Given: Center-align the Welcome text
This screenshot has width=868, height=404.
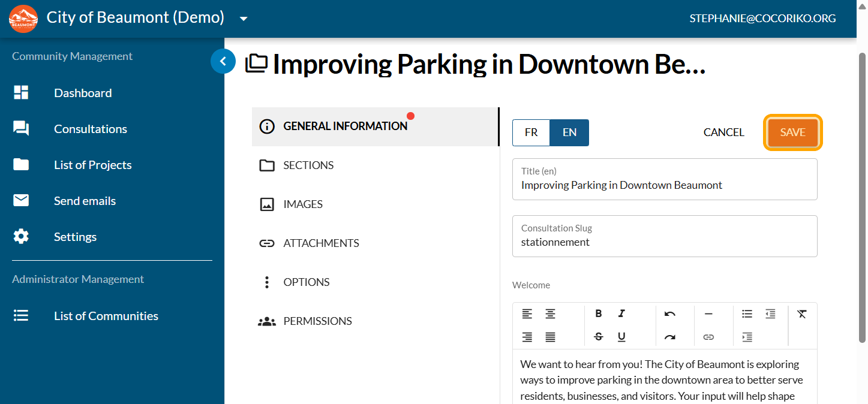Looking at the screenshot, I should (550, 313).
